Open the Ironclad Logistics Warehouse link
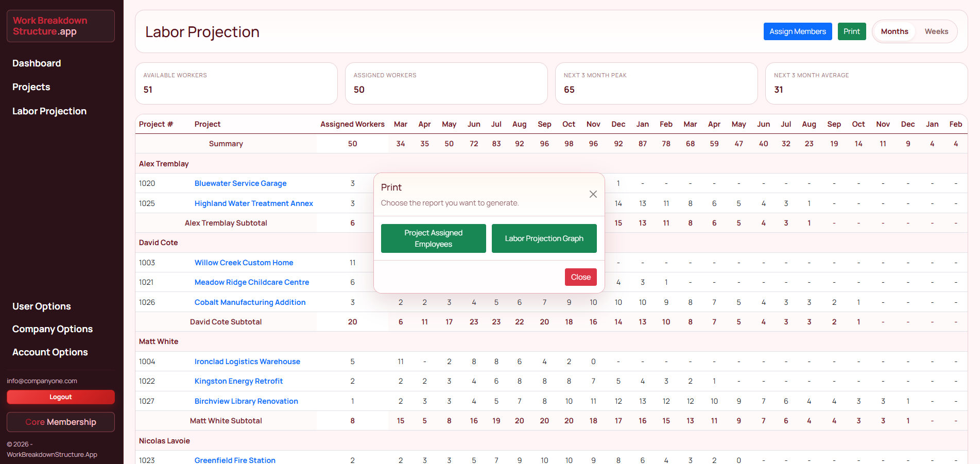The width and height of the screenshot is (980, 464). (x=247, y=362)
